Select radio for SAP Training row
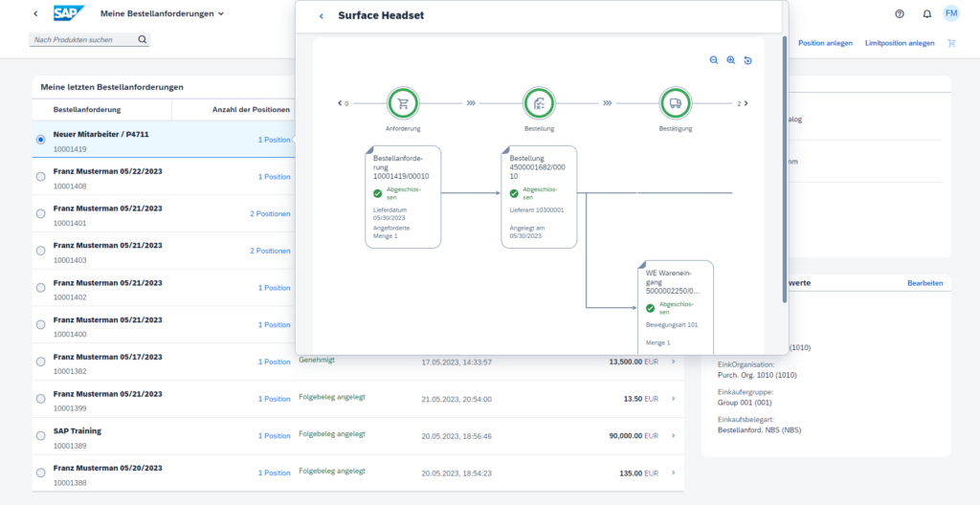 pyautogui.click(x=40, y=435)
